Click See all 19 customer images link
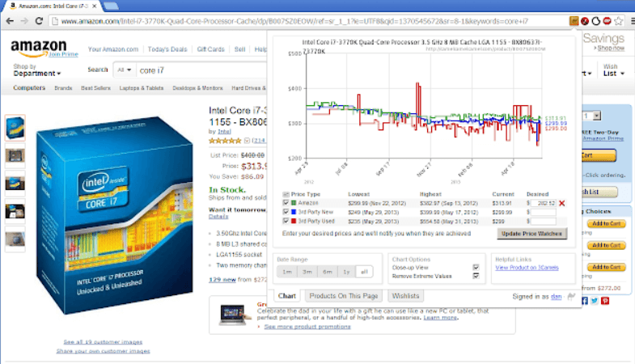The width and height of the screenshot is (635, 364). pos(103,341)
